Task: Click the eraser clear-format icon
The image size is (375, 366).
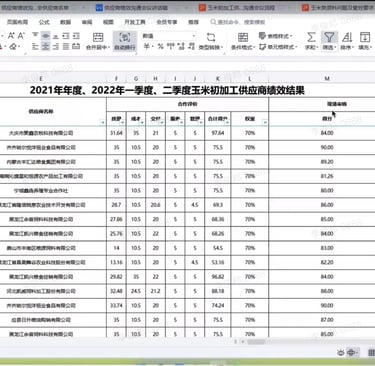Action: click(x=13, y=47)
